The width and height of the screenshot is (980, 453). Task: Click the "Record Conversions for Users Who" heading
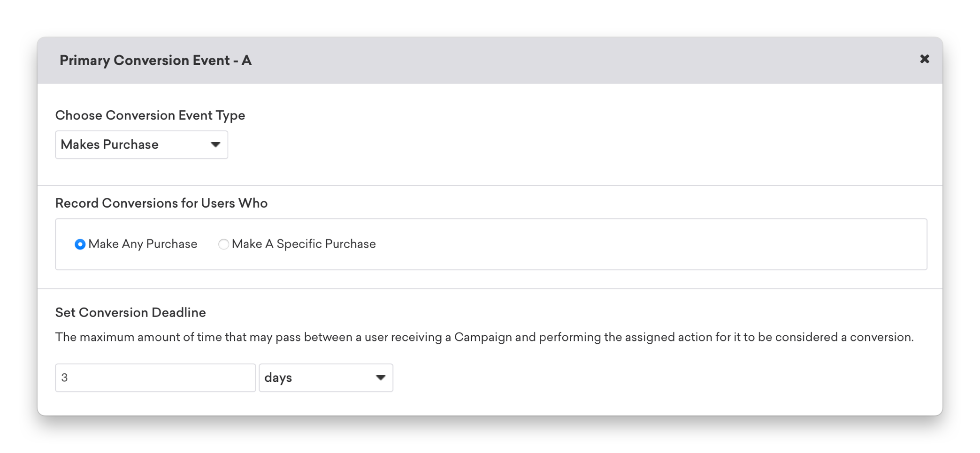161,203
